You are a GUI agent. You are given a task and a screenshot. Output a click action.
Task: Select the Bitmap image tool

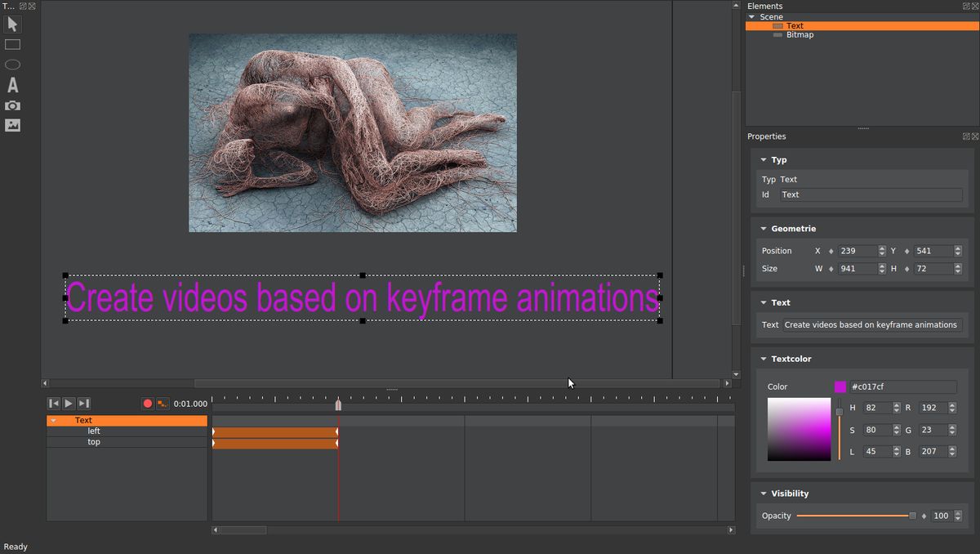[x=12, y=124]
